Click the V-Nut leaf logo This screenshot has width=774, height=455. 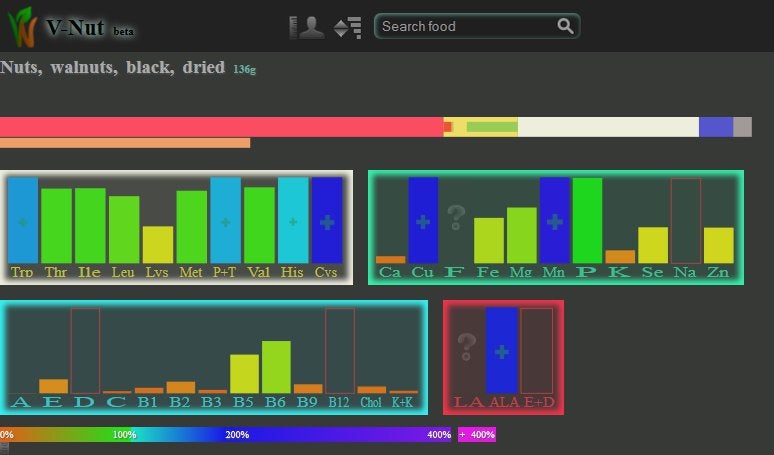point(22,27)
